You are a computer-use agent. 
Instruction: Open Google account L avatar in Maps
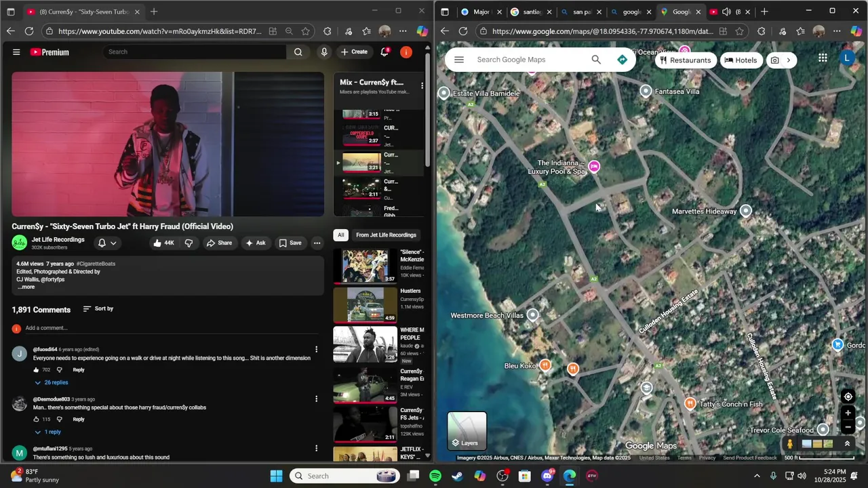point(846,58)
